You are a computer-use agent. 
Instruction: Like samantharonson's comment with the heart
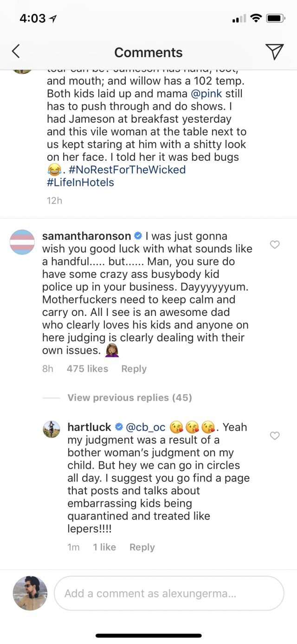tap(275, 244)
